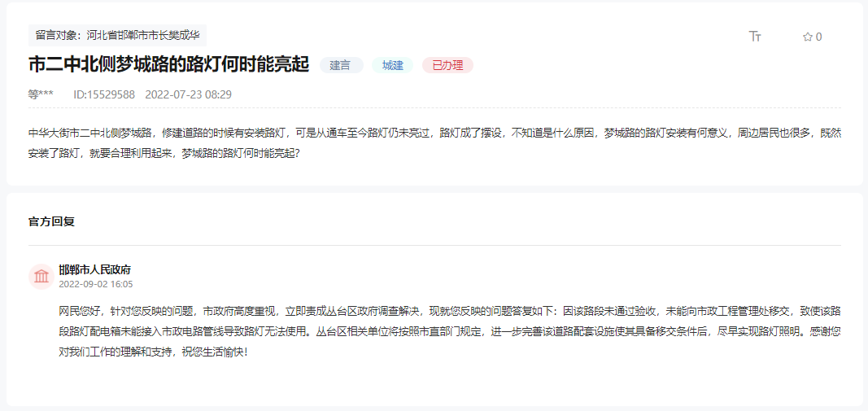This screenshot has width=868, height=411.
Task: Click the username 等***
Action: (41, 94)
